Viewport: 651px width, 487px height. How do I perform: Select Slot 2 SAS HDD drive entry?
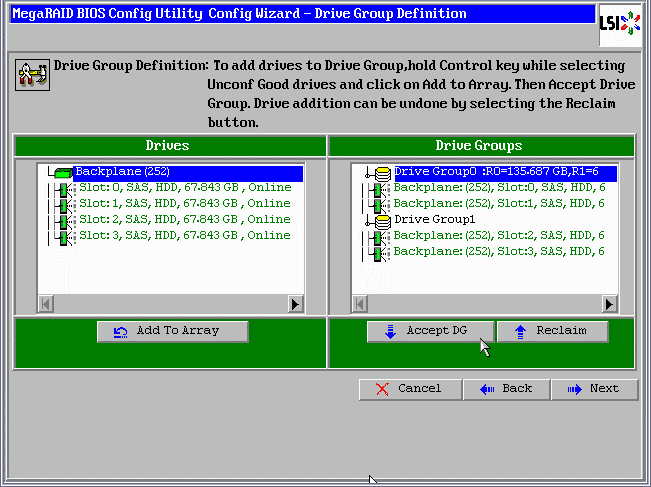point(184,220)
